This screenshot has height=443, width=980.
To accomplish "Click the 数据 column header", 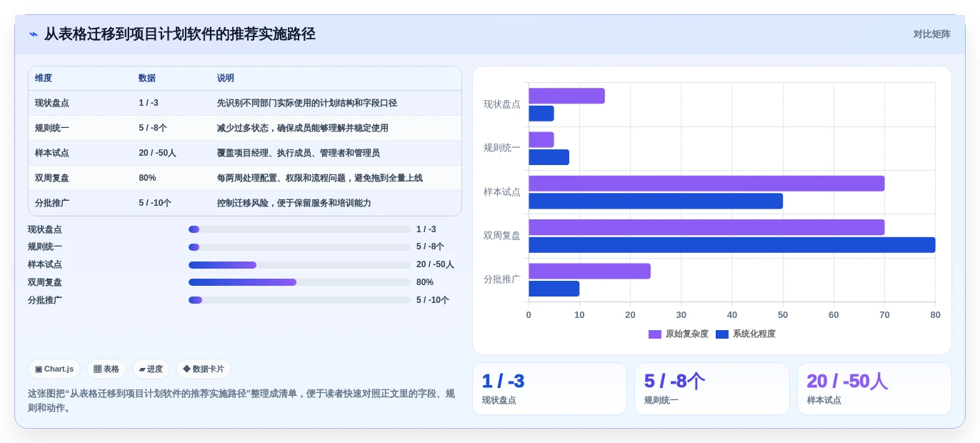I will pos(147,79).
